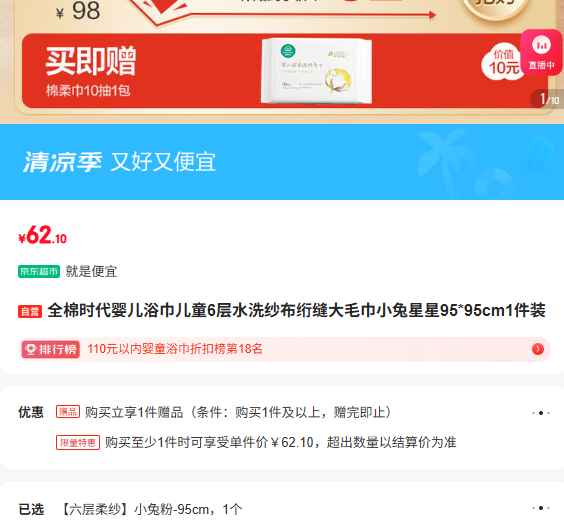Click the 清凉季 又好又便宜 promotion banner
The width and height of the screenshot is (564, 524).
point(282,162)
